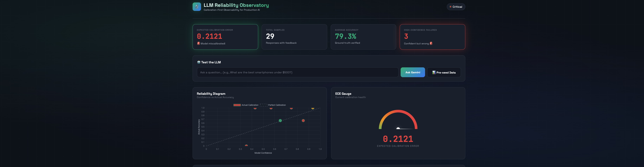Focus the Ask a question input field
This screenshot has width=644, height=167.
point(297,72)
